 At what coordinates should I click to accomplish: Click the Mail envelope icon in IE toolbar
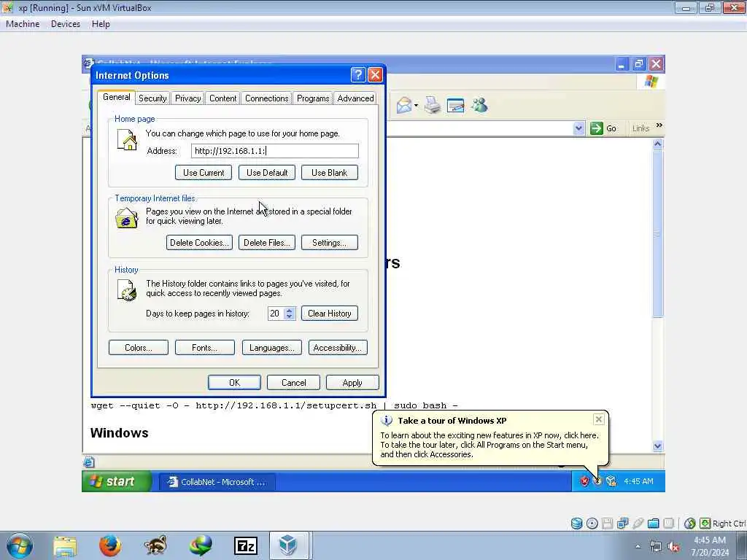point(404,105)
